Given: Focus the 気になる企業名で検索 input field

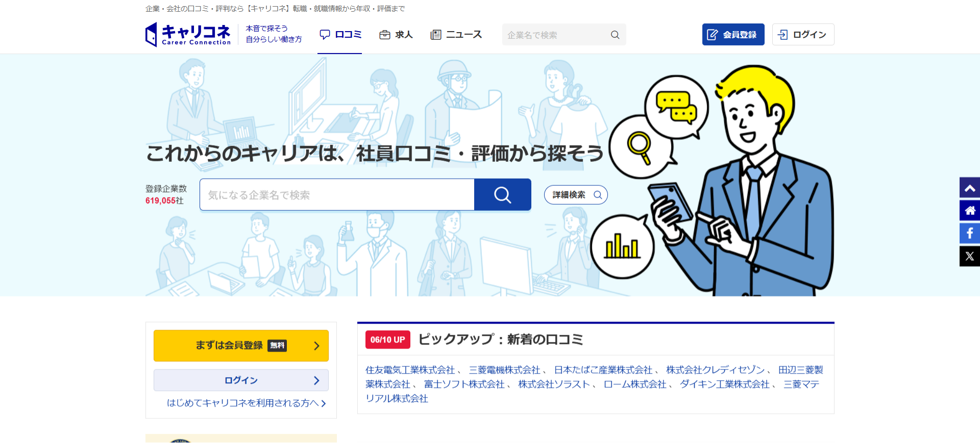Looking at the screenshot, I should pos(337,194).
